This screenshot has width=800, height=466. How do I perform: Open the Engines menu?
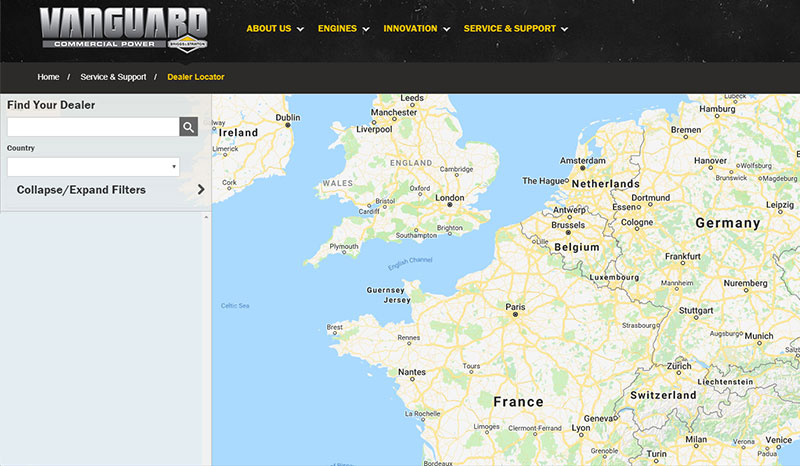coord(337,29)
